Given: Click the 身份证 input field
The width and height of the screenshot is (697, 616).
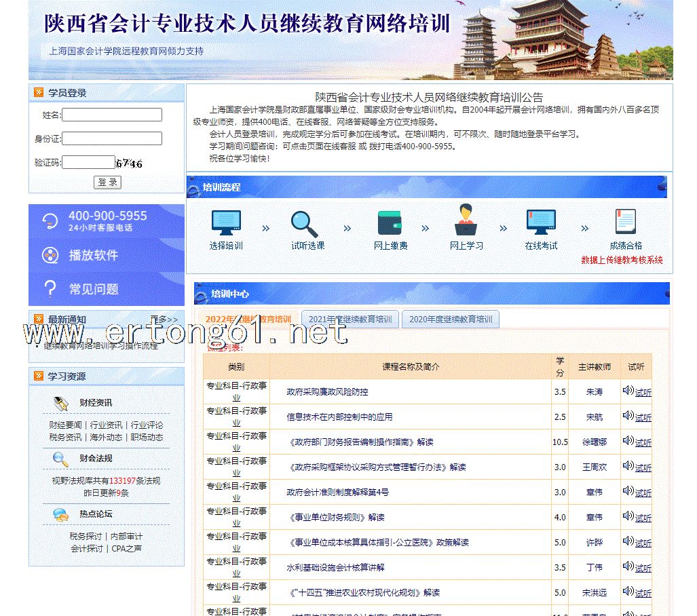Looking at the screenshot, I should click(x=112, y=138).
